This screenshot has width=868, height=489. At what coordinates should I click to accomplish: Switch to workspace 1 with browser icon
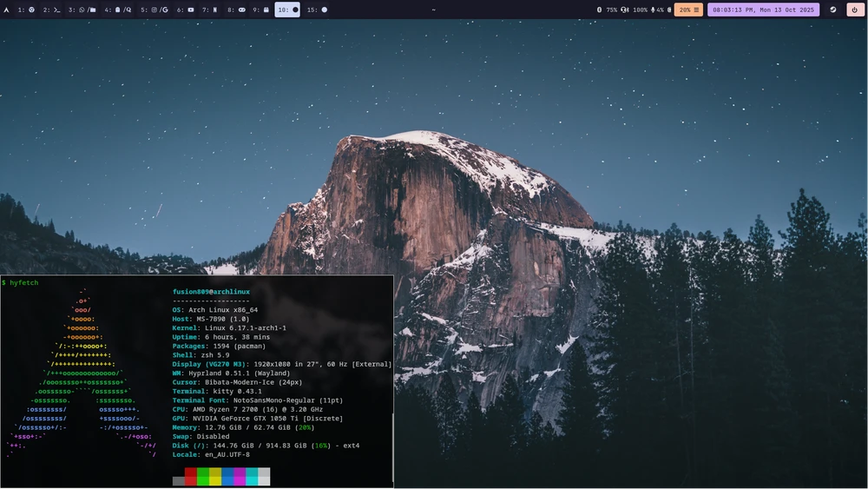click(27, 10)
